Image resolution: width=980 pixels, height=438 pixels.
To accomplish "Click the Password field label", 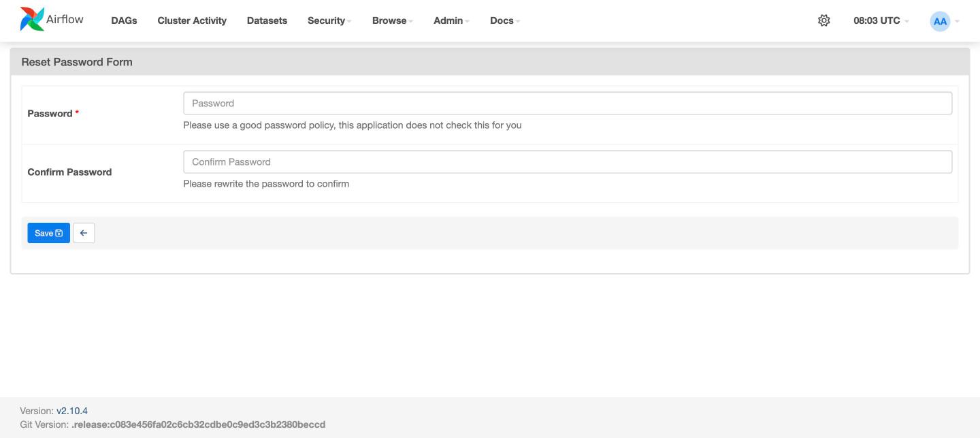I will tap(53, 114).
